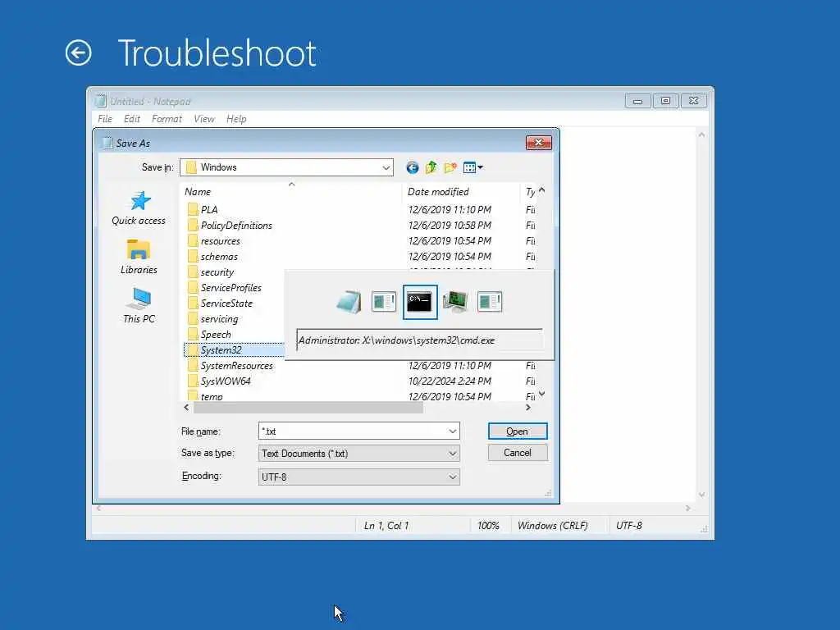The width and height of the screenshot is (840, 630).
Task: Click the servicing folder icon
Action: 193,318
